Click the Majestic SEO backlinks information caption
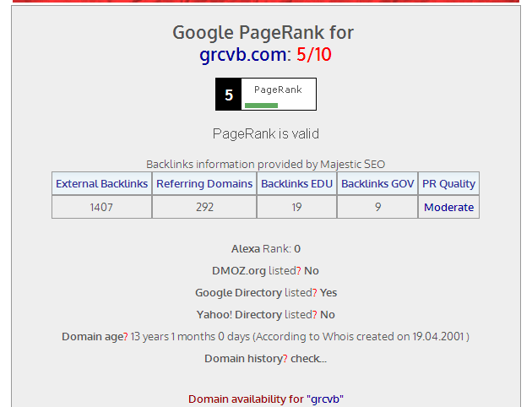 [x=266, y=165]
